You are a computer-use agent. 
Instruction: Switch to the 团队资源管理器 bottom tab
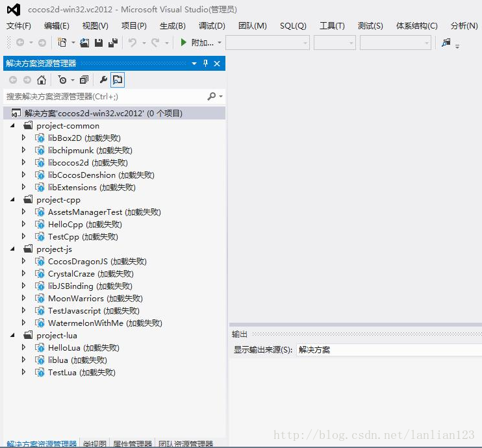186,443
